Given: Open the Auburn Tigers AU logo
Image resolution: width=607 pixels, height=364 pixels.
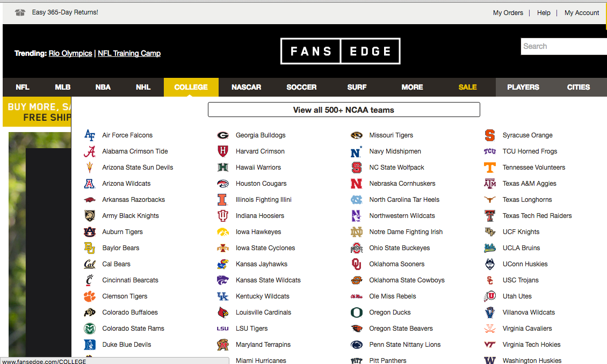Looking at the screenshot, I should (x=89, y=232).
